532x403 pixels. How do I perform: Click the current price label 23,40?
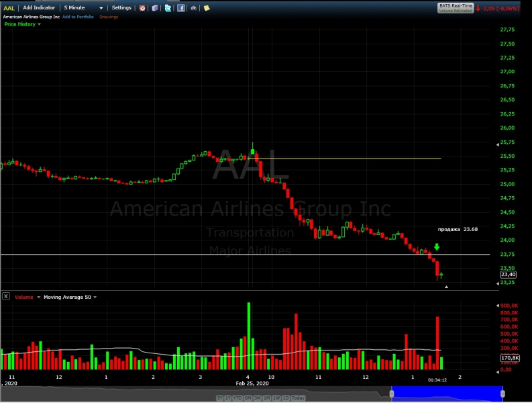[x=509, y=275]
